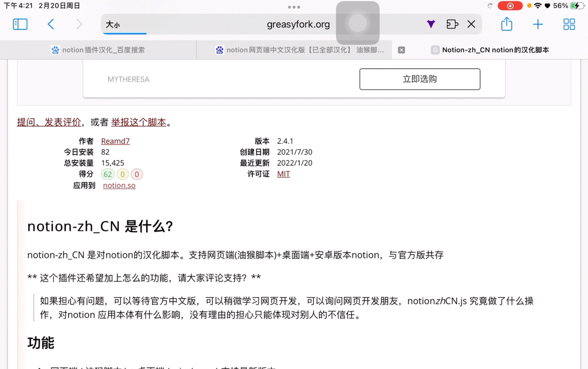
Task: Open author Reamd7 profile link
Action: click(x=115, y=141)
